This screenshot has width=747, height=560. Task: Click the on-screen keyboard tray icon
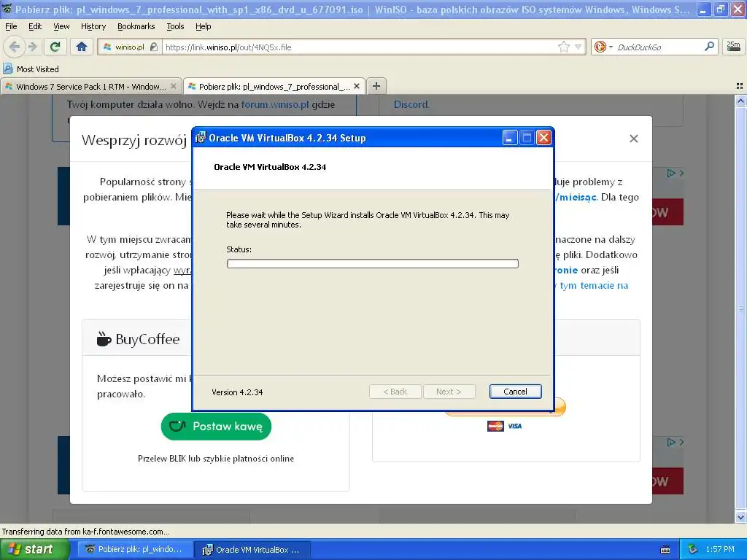665,550
